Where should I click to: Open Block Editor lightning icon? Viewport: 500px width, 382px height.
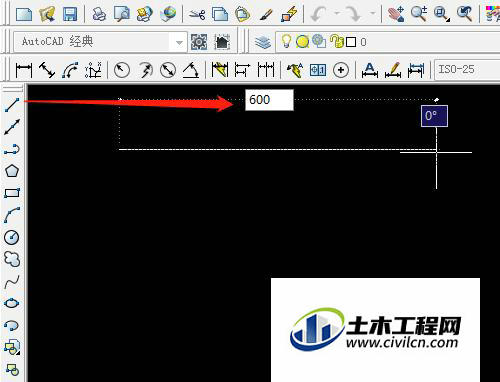289,14
